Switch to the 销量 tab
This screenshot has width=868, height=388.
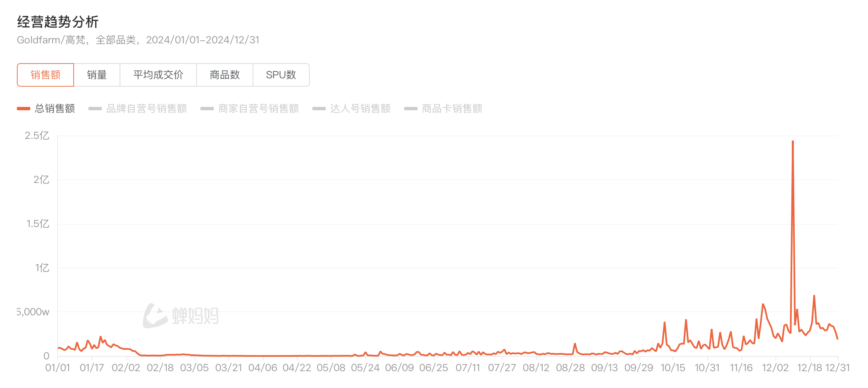tap(97, 75)
